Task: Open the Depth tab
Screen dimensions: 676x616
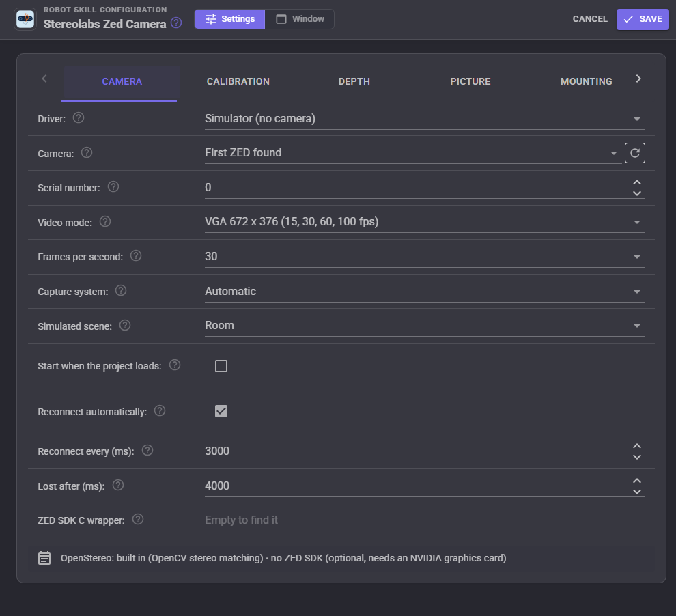Action: 354,81
